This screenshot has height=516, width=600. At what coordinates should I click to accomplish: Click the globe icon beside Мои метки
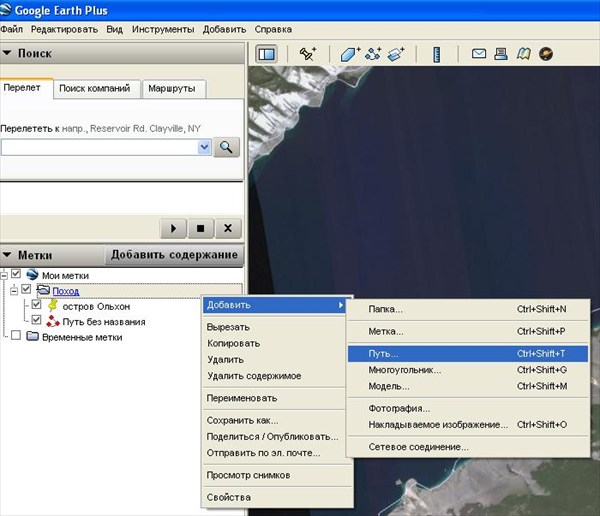tap(32, 274)
